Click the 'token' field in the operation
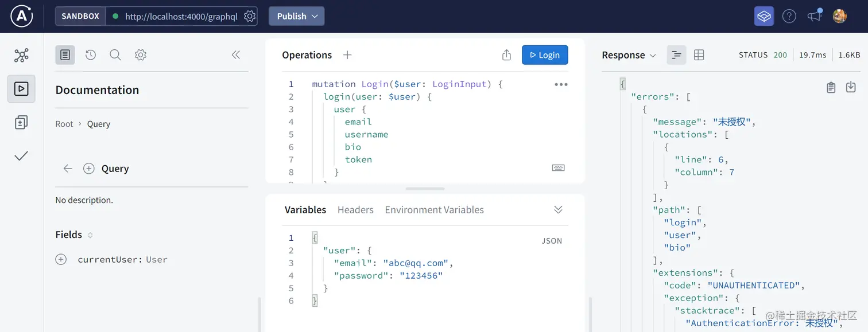 358,160
